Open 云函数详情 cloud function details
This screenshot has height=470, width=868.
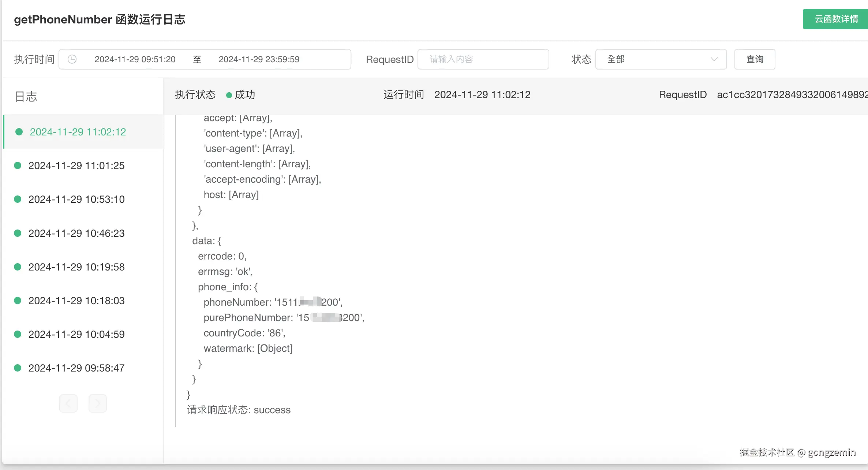click(836, 19)
